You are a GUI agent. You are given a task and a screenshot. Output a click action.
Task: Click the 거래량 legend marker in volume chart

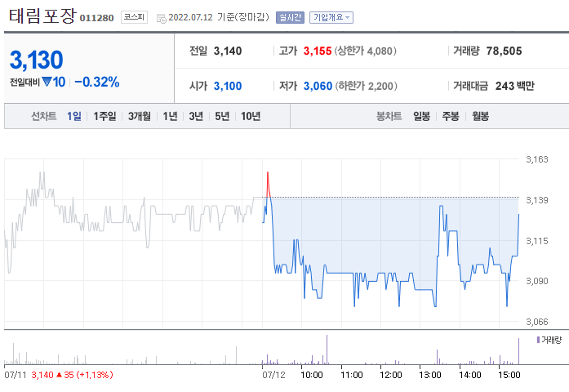[x=538, y=340]
